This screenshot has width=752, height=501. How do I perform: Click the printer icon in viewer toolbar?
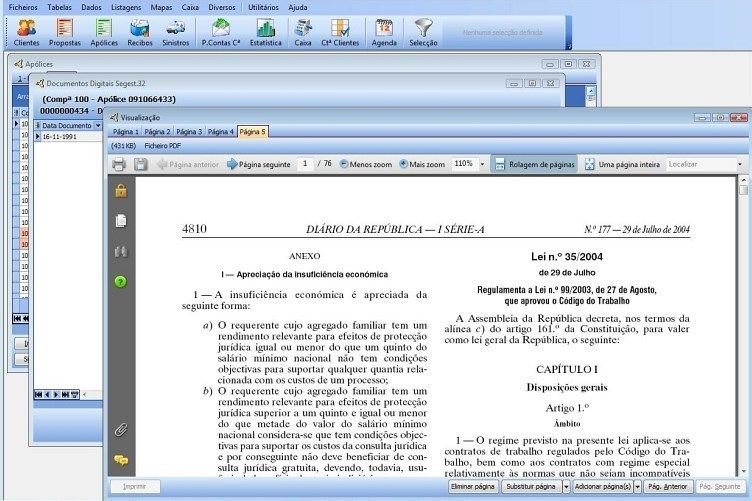(119, 164)
